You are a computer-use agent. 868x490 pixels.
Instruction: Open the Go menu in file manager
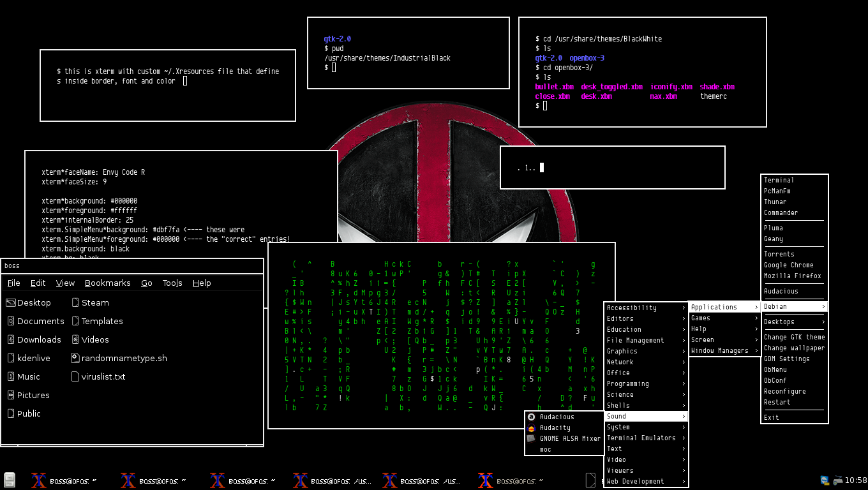tap(147, 283)
